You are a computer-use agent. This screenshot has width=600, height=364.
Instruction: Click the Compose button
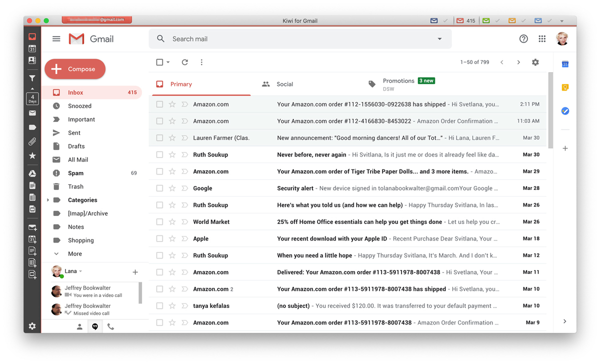pos(75,69)
